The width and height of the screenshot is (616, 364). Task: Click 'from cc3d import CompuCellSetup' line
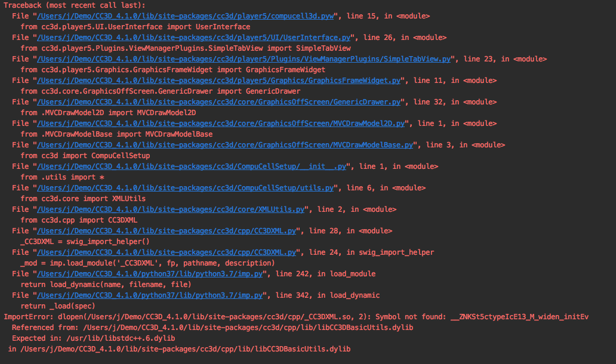[x=85, y=156]
